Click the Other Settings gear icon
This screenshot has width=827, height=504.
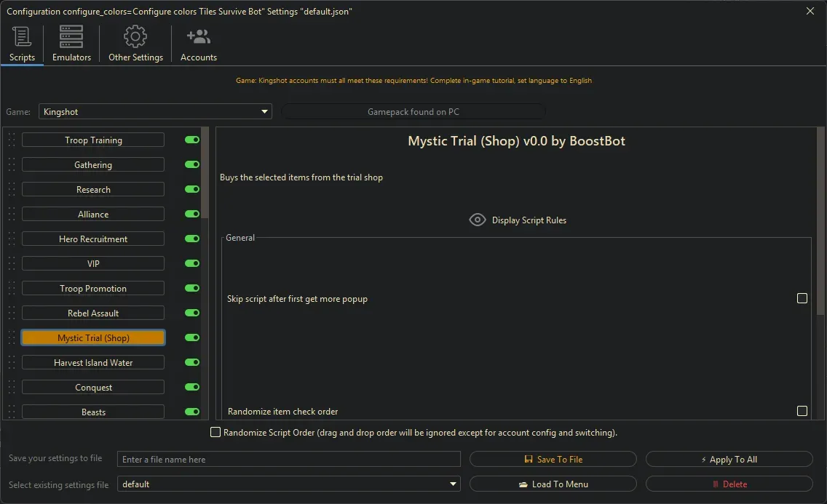tap(135, 36)
